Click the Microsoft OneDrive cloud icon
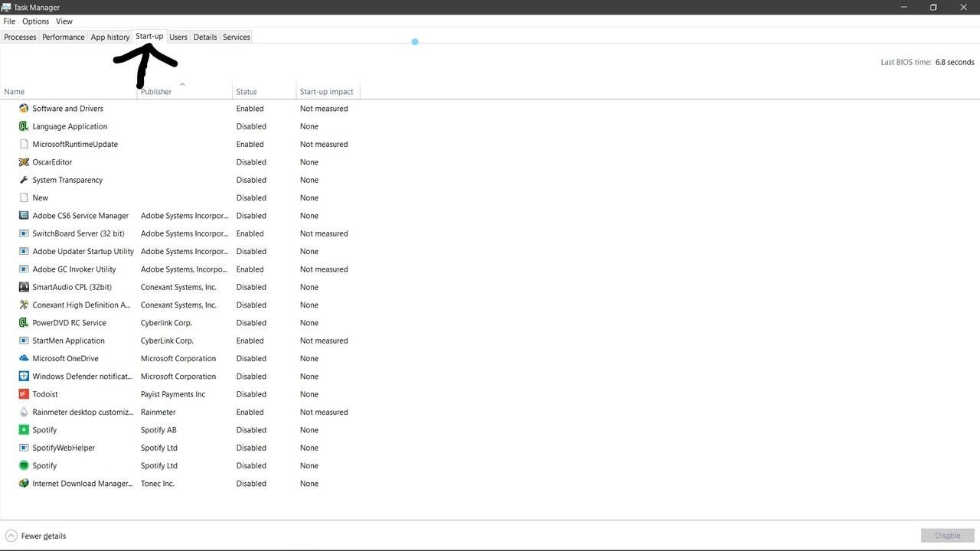This screenshot has width=980, height=551. [24, 358]
